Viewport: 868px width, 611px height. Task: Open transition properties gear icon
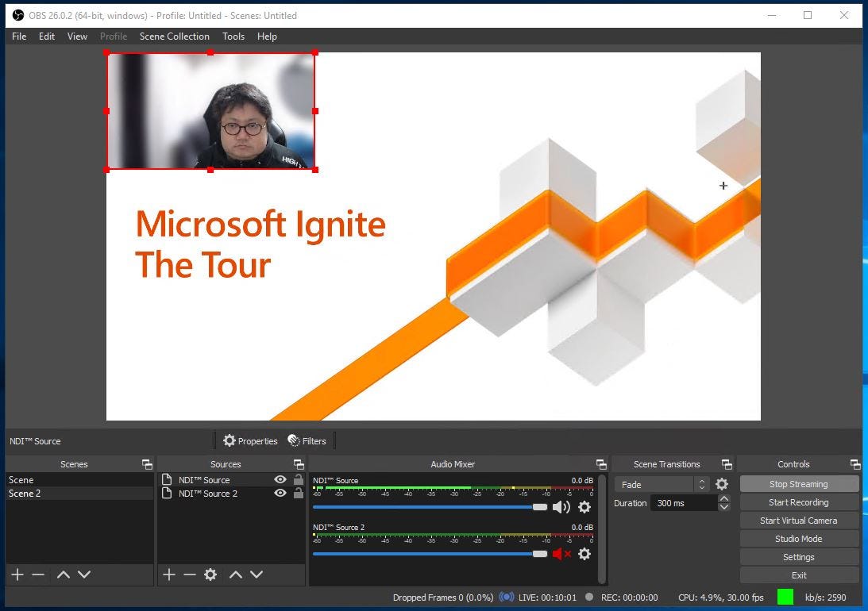click(722, 484)
